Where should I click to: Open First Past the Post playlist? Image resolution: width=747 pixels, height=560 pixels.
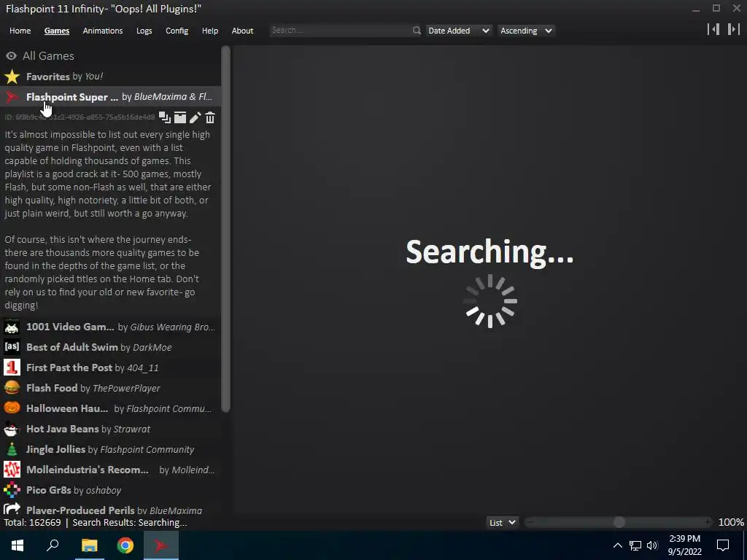click(111, 367)
